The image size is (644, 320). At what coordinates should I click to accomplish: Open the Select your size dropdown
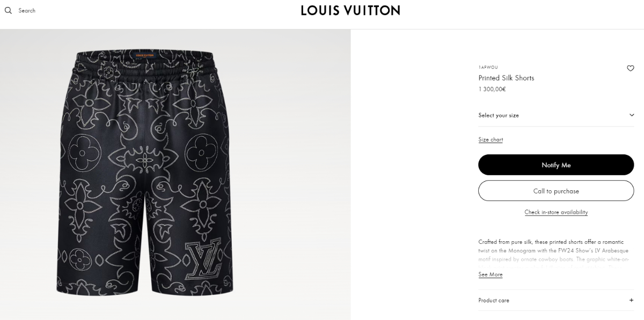(556, 115)
